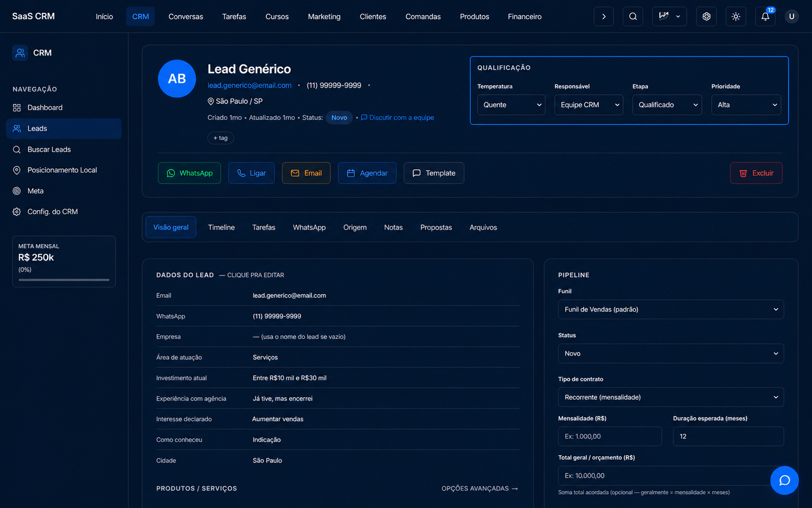
Task: Click the + tag button
Action: [221, 138]
